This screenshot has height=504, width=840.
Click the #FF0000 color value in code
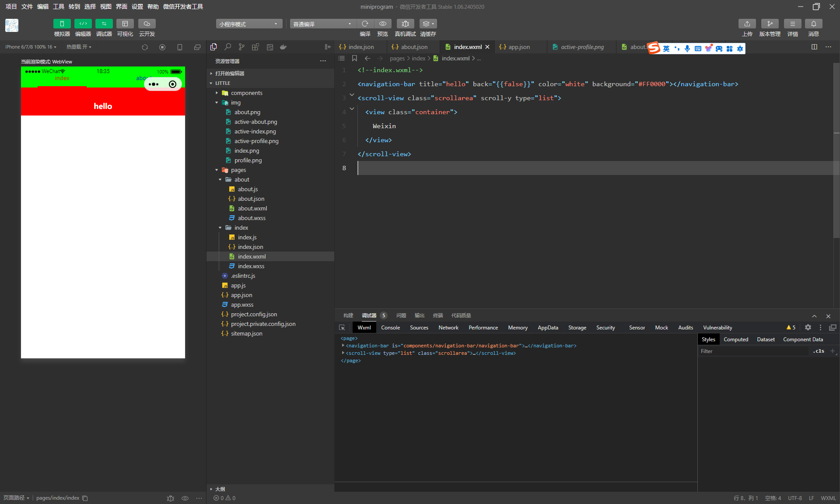point(652,84)
